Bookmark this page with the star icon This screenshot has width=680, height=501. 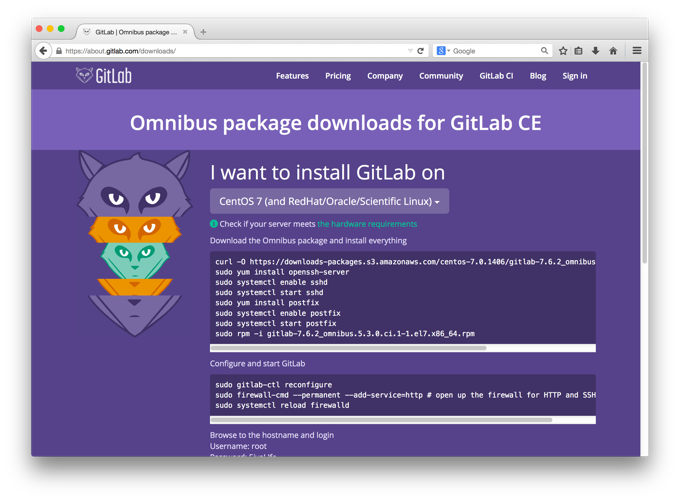563,51
